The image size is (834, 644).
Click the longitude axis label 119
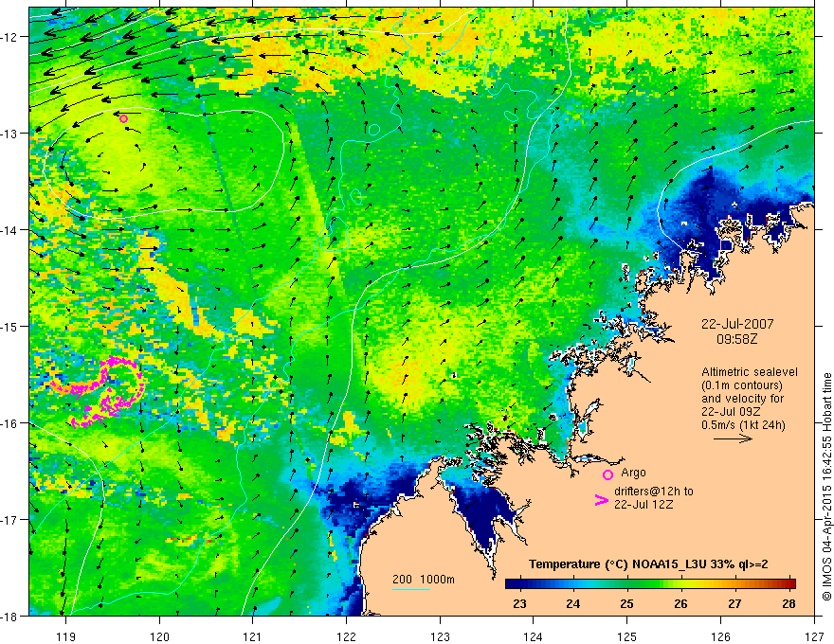pyautogui.click(x=65, y=636)
